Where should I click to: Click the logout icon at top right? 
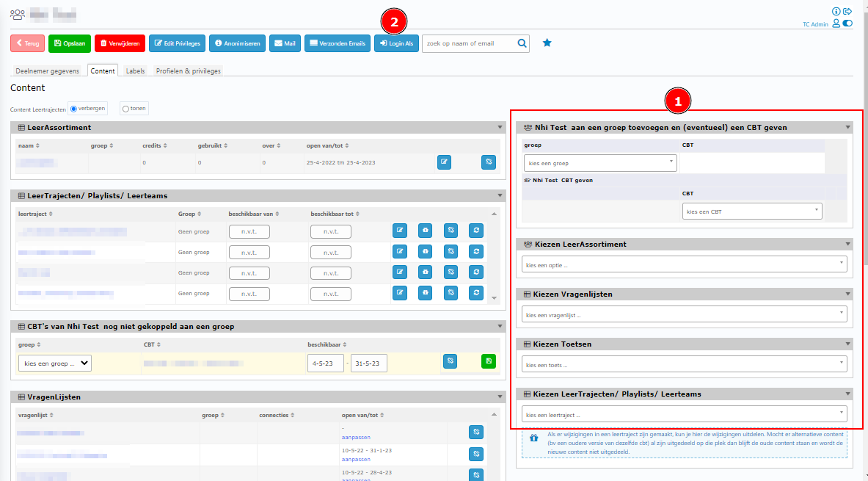847,12
